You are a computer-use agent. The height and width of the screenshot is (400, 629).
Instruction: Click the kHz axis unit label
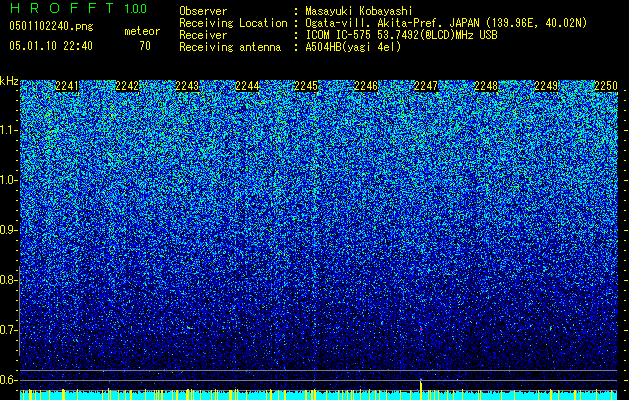coord(9,81)
